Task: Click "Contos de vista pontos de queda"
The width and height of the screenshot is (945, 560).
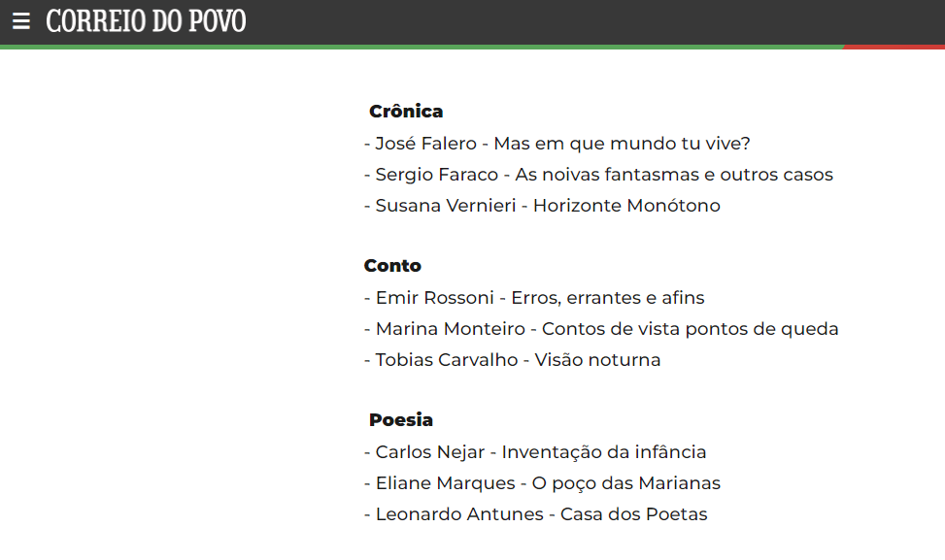Action: pos(690,329)
